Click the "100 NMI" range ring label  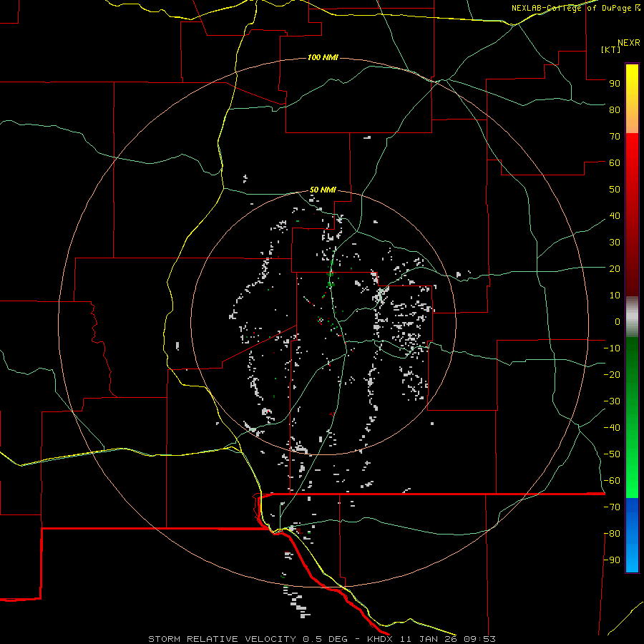pos(323,57)
